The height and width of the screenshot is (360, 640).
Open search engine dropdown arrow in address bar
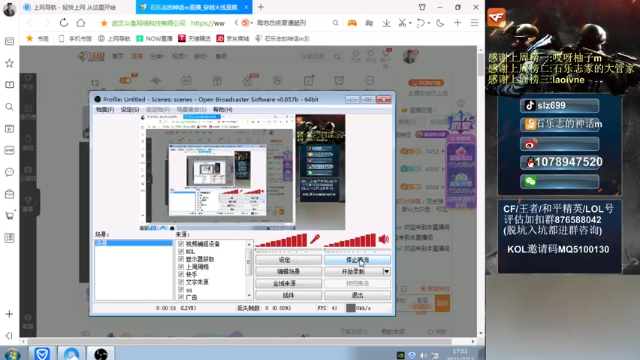tap(252, 23)
